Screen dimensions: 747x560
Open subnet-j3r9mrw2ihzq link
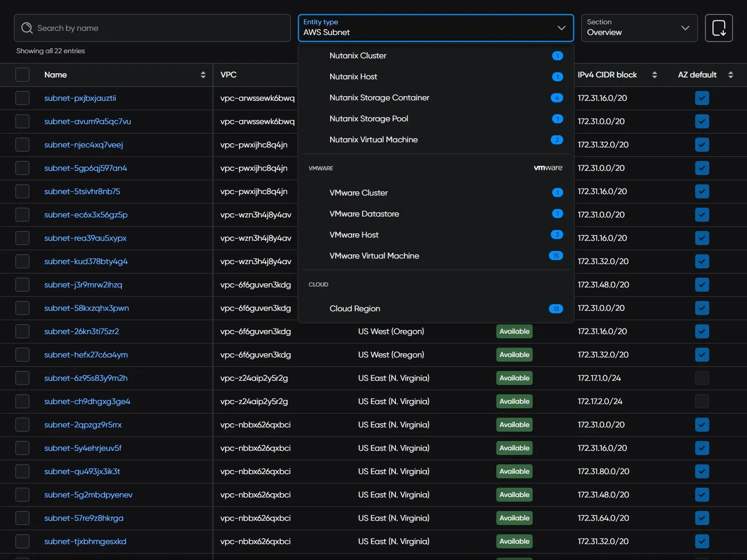(83, 285)
